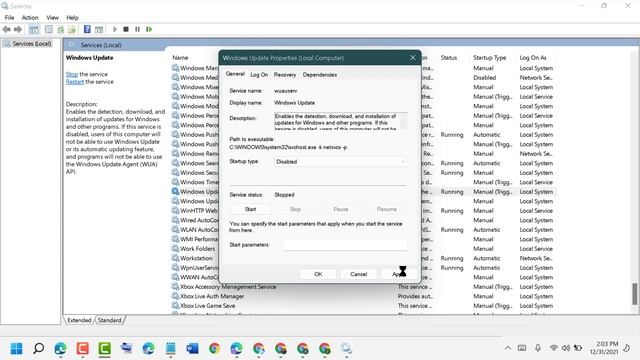Switch to the Recovery tab
This screenshot has width=640, height=360.
point(284,75)
